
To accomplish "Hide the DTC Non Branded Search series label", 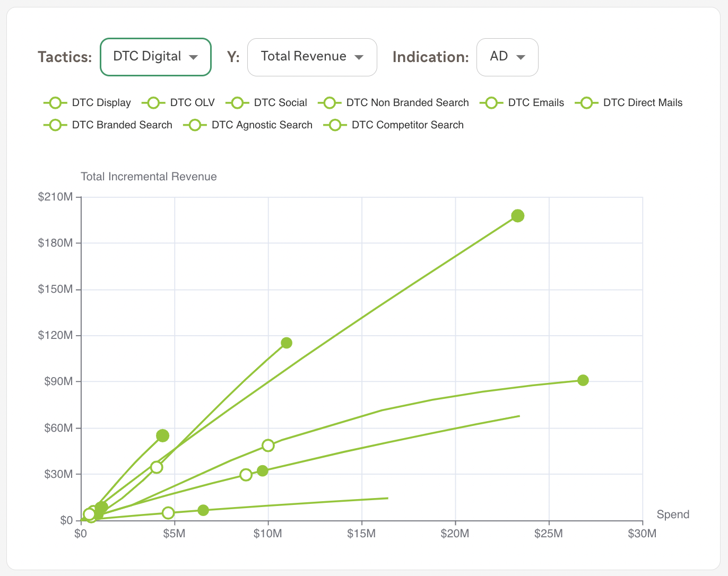I will [x=408, y=103].
